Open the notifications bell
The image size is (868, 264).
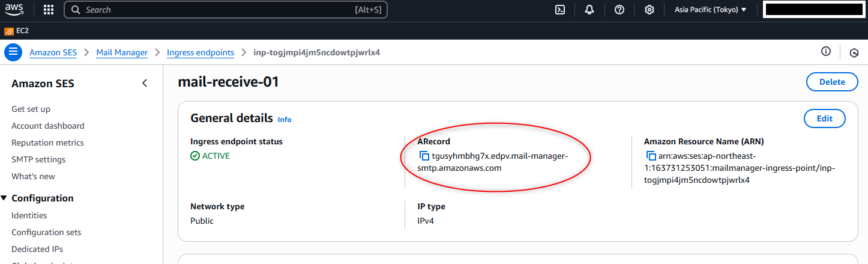[x=589, y=10]
